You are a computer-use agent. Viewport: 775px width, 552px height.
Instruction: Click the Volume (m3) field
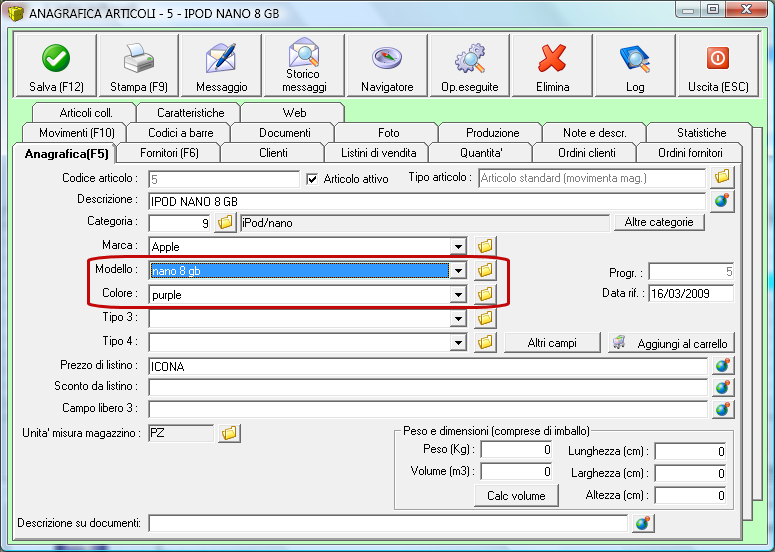pyautogui.click(x=517, y=472)
